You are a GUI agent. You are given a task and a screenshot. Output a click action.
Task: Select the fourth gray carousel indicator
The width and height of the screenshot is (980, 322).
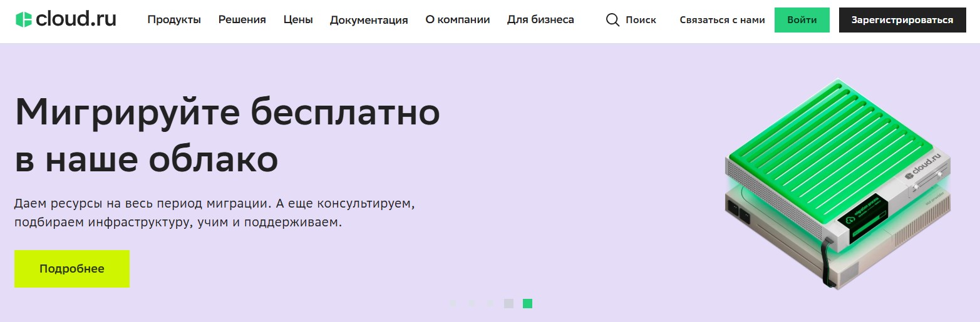508,304
